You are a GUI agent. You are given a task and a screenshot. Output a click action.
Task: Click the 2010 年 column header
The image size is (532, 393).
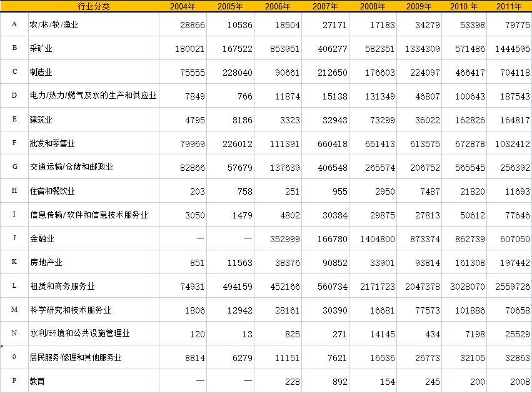[464, 6]
